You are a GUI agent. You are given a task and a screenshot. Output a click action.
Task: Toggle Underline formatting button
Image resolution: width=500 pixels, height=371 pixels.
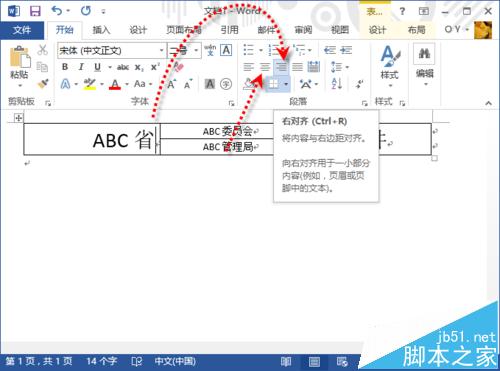point(97,67)
